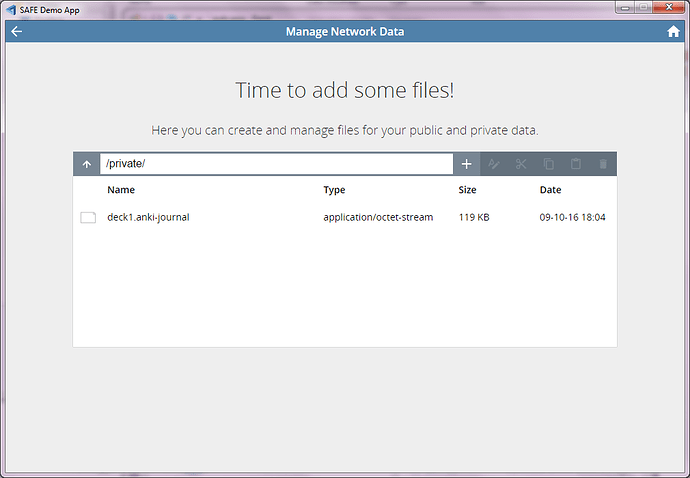The height and width of the screenshot is (478, 690).
Task: Navigate up one directory with up arrow
Action: [87, 164]
